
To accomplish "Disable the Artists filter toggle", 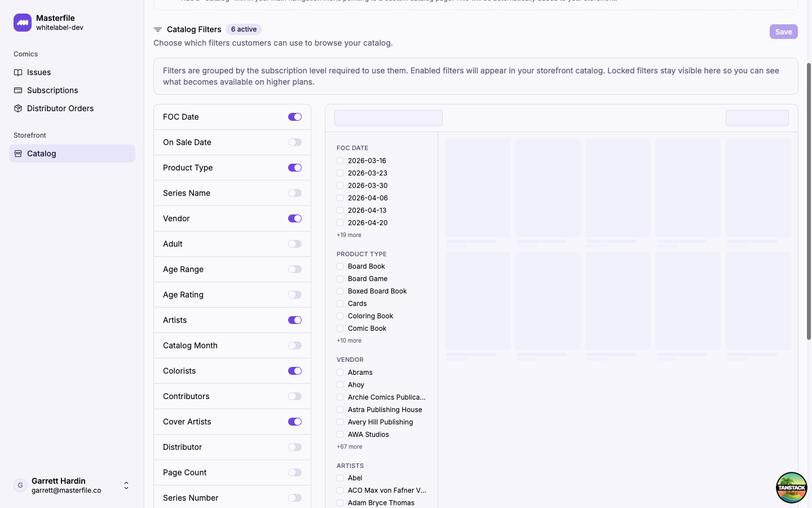I will pos(295,320).
